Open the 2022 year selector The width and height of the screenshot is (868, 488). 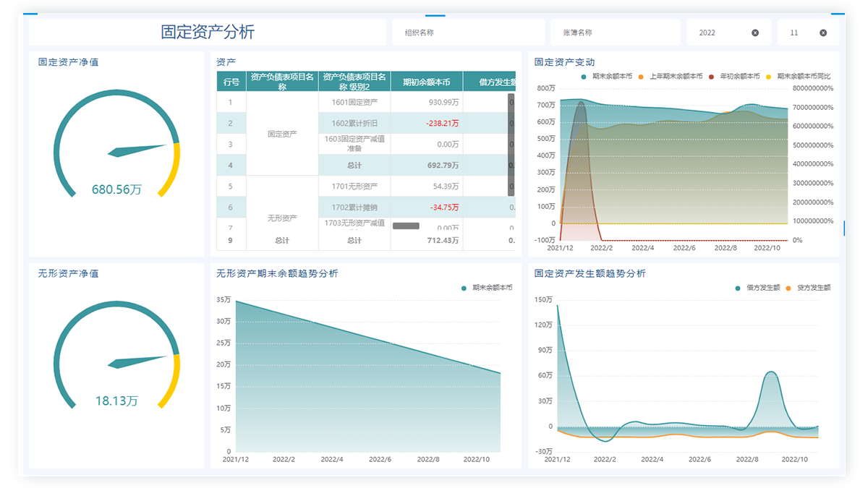729,33
